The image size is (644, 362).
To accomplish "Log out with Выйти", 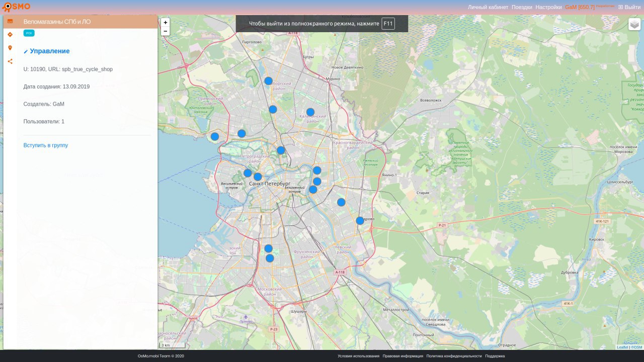I will tap(629, 7).
